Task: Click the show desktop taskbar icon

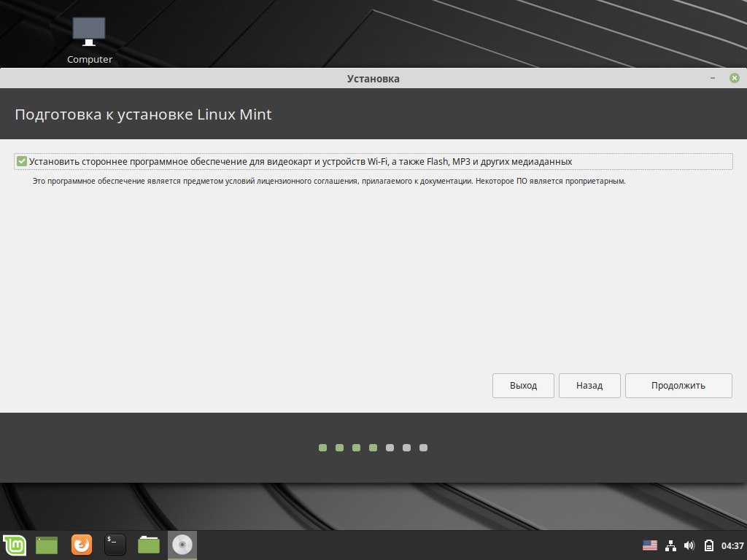Action: (x=47, y=545)
